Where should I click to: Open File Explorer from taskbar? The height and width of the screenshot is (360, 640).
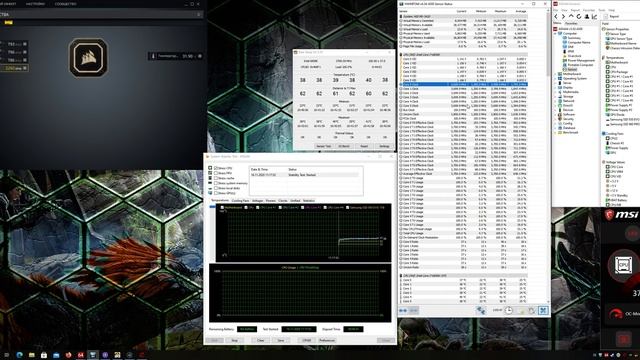(31, 355)
